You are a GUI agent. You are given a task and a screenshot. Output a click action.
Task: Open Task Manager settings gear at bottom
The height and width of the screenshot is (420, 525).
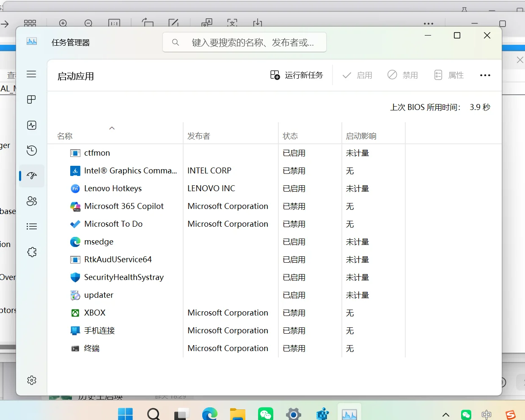(x=32, y=380)
